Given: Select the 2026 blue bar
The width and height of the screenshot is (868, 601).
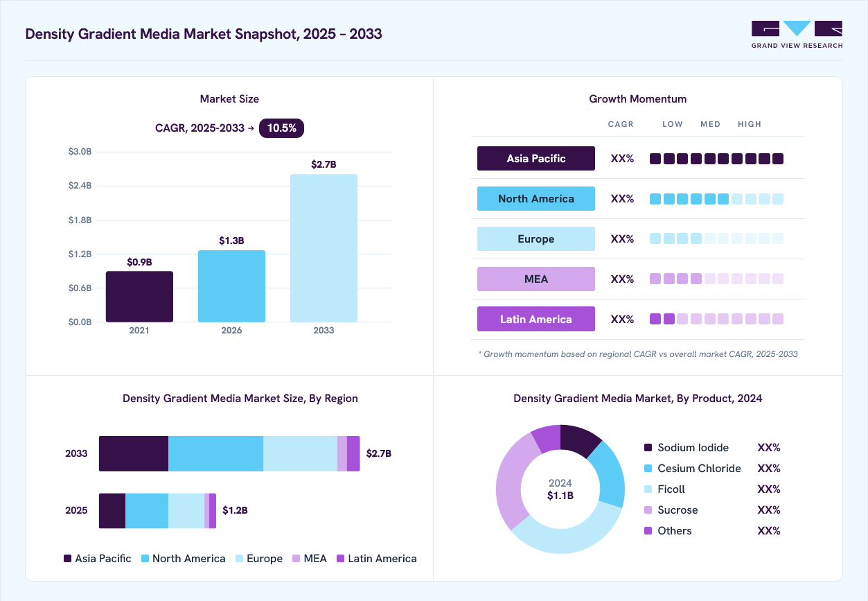Looking at the screenshot, I should (231, 286).
